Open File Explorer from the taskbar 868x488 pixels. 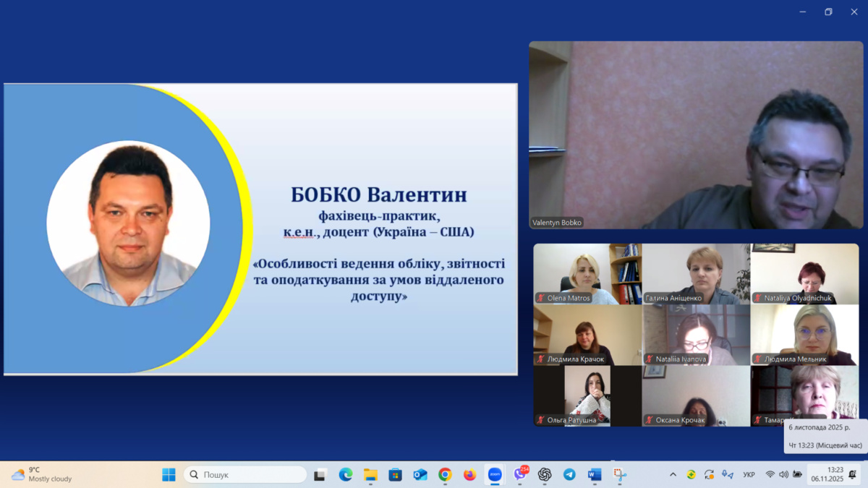click(370, 474)
